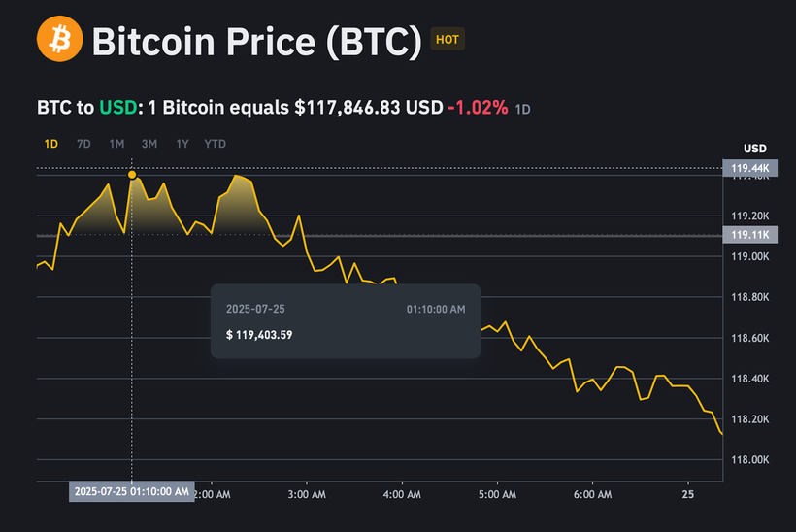This screenshot has height=532, width=796.
Task: Select the 3M chart range
Action: (x=149, y=144)
